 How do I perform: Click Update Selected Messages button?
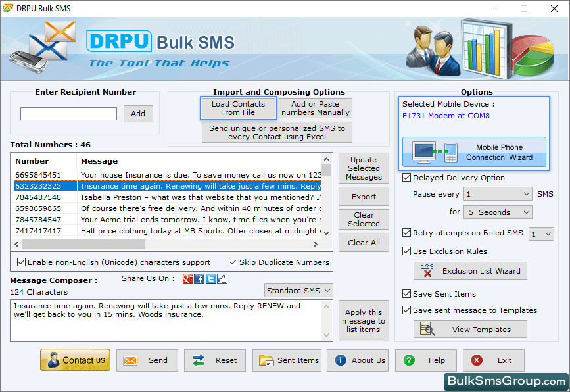point(364,168)
